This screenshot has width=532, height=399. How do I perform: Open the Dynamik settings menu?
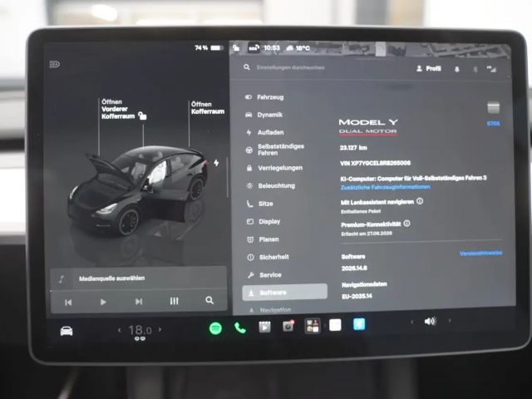(x=264, y=115)
